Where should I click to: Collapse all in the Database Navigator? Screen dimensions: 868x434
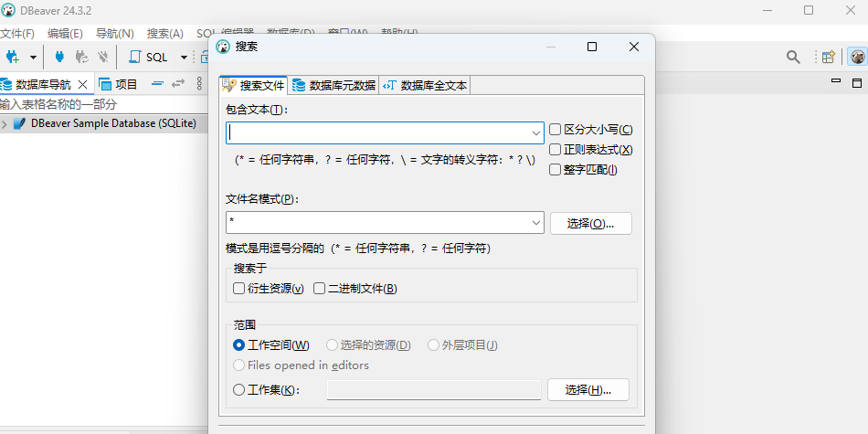(x=157, y=84)
